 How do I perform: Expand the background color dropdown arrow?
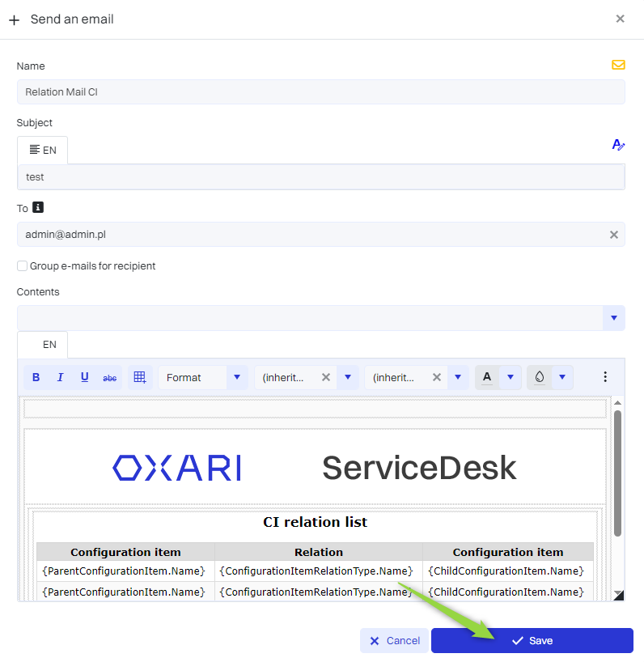tap(561, 377)
